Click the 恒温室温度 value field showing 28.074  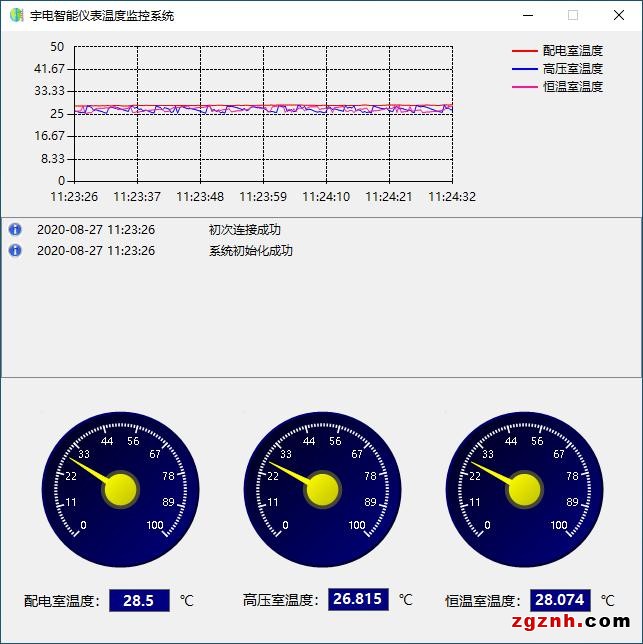(x=560, y=601)
